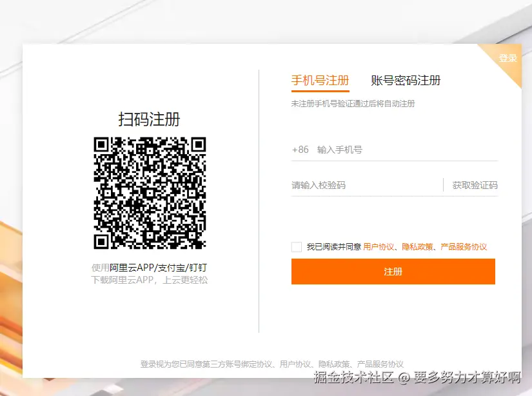This screenshot has height=396, width=532.
Task: Click the 扫码注册 heading text
Action: click(150, 119)
